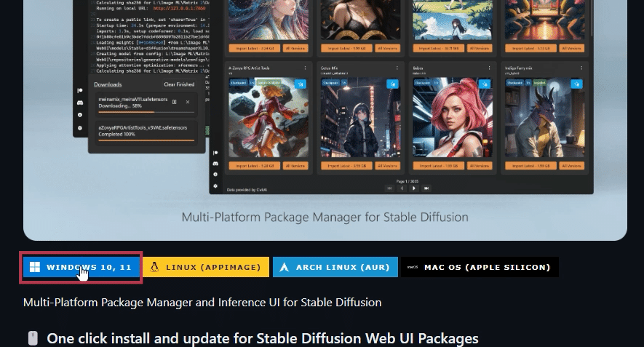Click 'All Versions' on the A-Zovya RPG Artist Tools card
Image resolution: width=644 pixels, height=347 pixels.
(295, 166)
